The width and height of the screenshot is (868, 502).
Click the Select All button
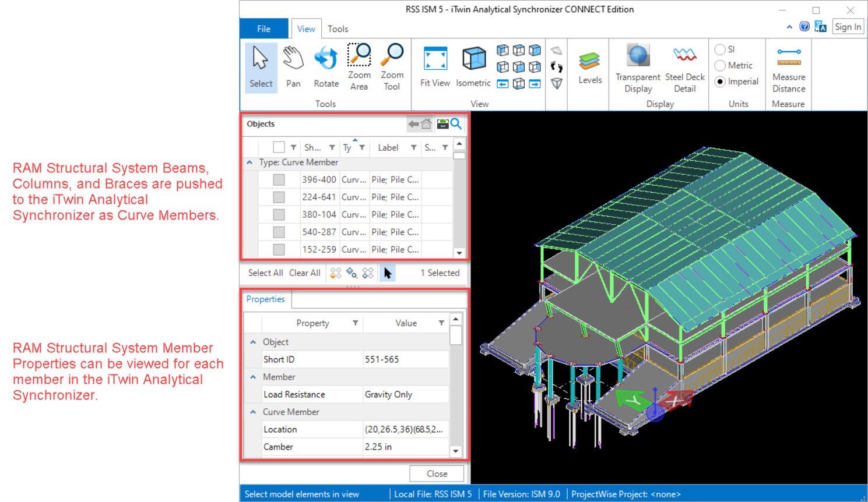coord(265,273)
